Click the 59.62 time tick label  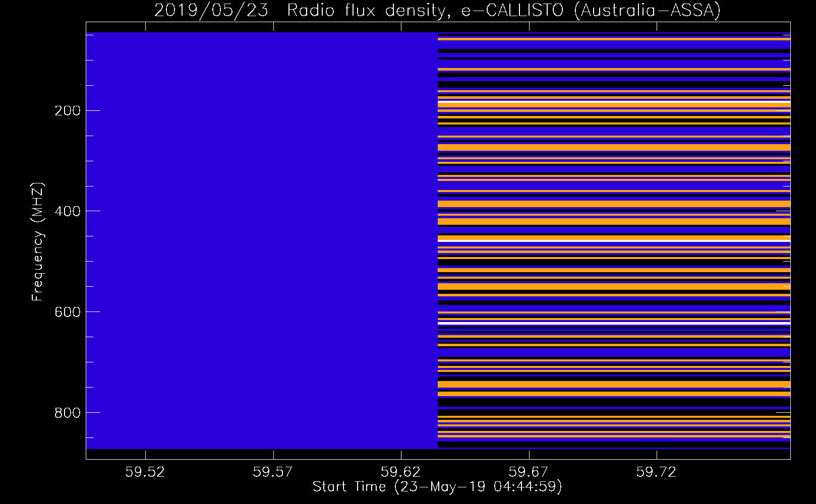(400, 472)
